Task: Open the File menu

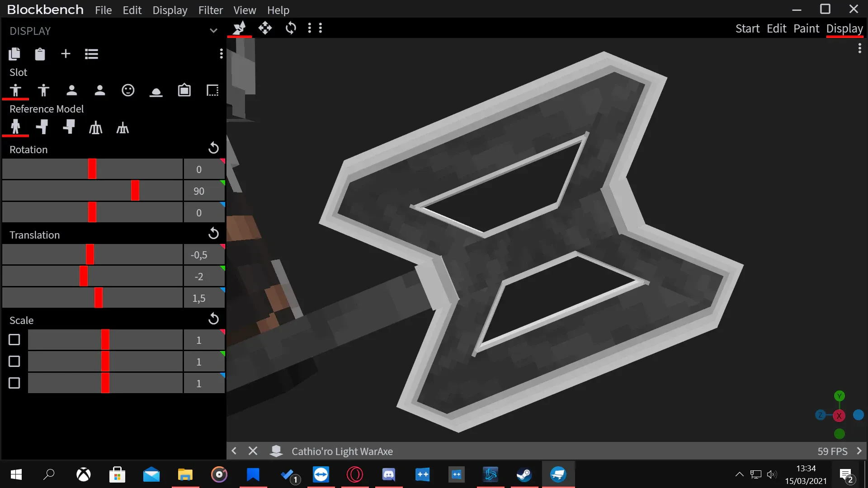Action: pos(103,10)
